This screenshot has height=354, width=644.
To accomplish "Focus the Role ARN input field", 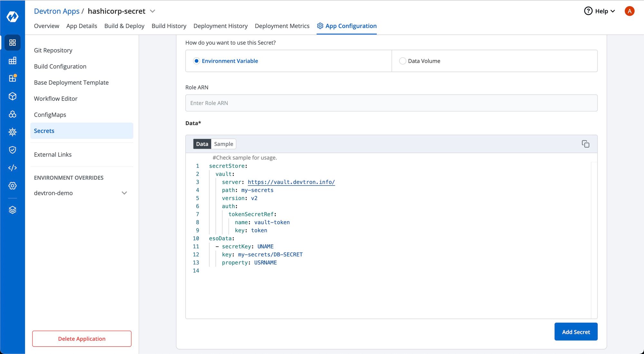I will (x=391, y=103).
